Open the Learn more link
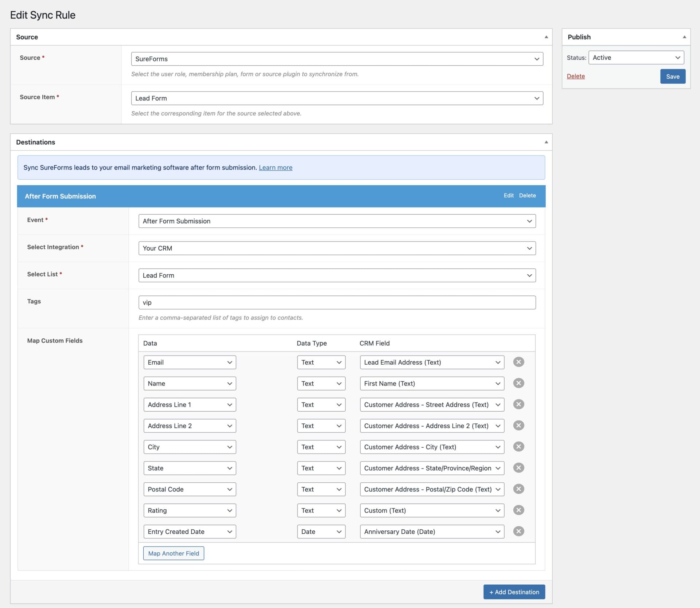Viewport: 700px width, 608px height. [x=275, y=168]
